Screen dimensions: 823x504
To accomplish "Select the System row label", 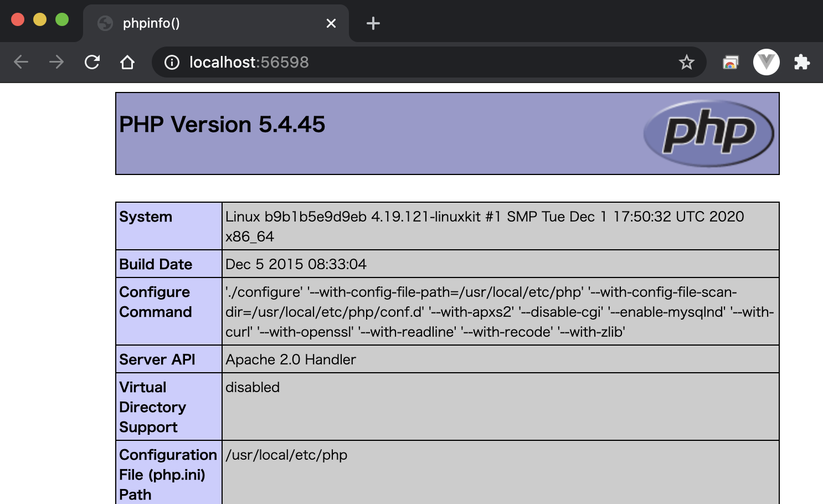I will point(146,217).
